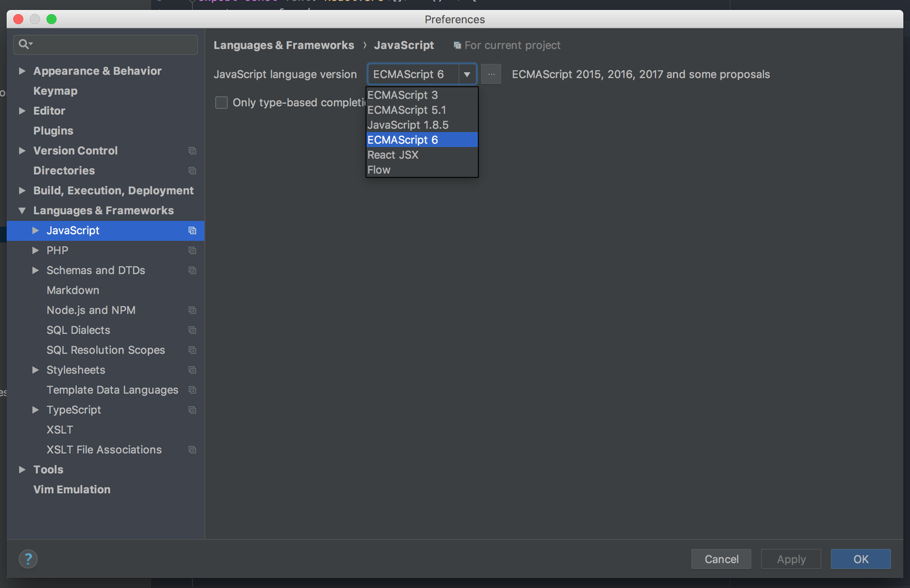
Task: Click the search magnifier icon
Action: click(24, 44)
